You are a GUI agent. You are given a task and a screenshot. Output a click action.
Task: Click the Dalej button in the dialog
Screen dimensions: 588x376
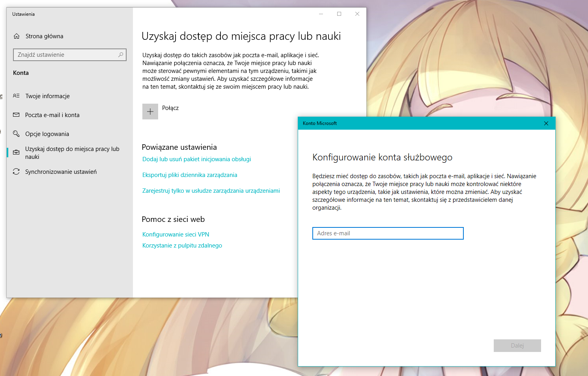click(x=517, y=346)
